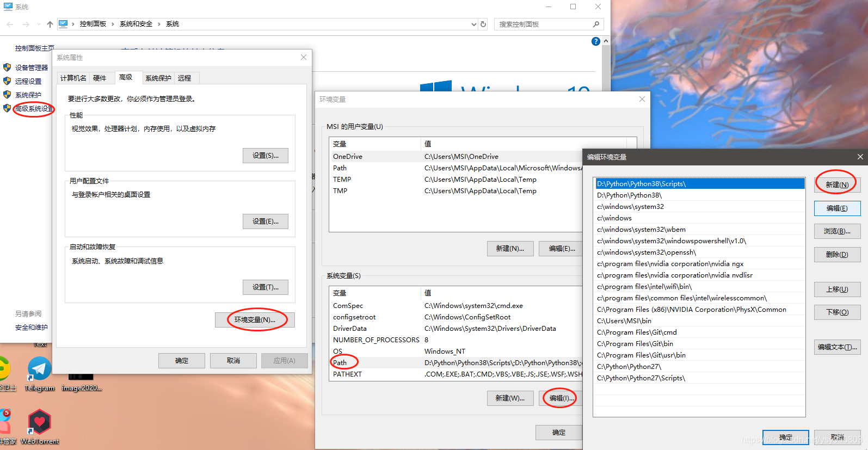Open 设备管理器 in the sidebar
This screenshot has width=868, height=450.
click(32, 68)
